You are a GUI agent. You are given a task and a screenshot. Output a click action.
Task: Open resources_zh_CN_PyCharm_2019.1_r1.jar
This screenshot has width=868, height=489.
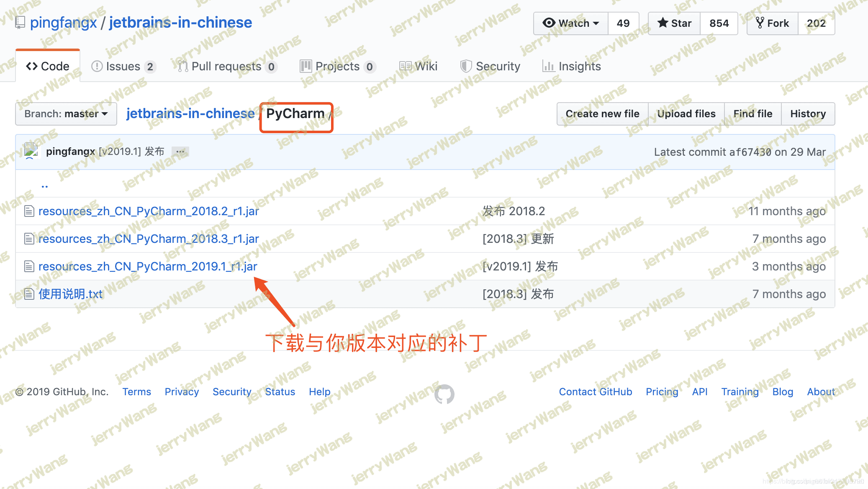pos(148,266)
